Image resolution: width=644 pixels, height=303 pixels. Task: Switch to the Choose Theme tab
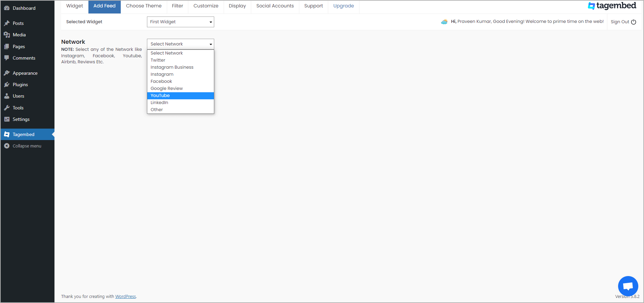point(144,6)
